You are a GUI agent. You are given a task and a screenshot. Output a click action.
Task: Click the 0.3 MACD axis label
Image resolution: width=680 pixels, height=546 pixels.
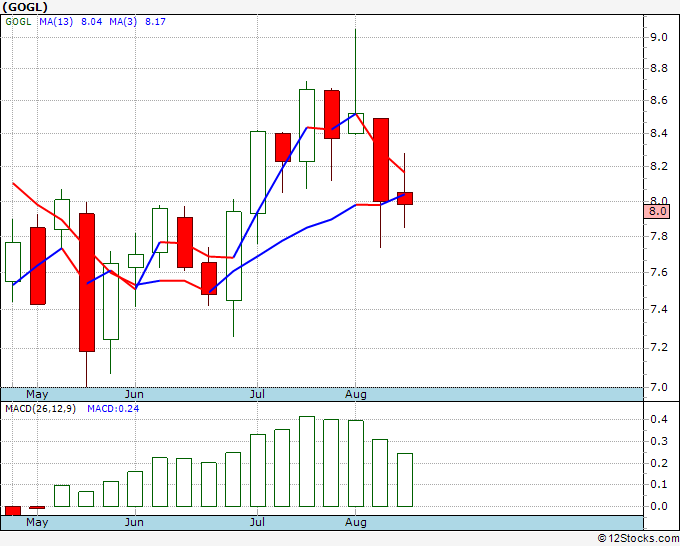click(x=658, y=441)
